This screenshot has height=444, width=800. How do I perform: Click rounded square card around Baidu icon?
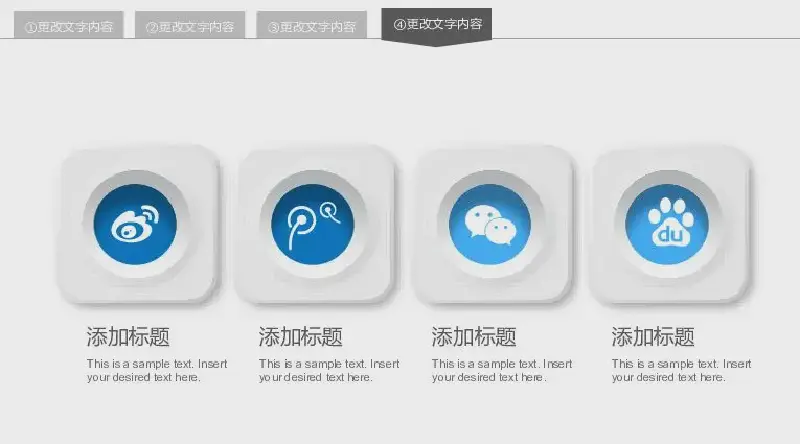click(x=671, y=225)
